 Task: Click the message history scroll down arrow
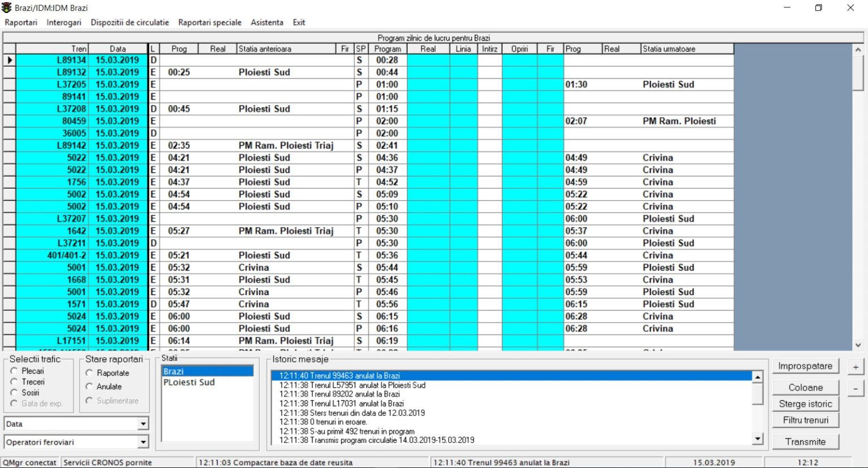[758, 439]
